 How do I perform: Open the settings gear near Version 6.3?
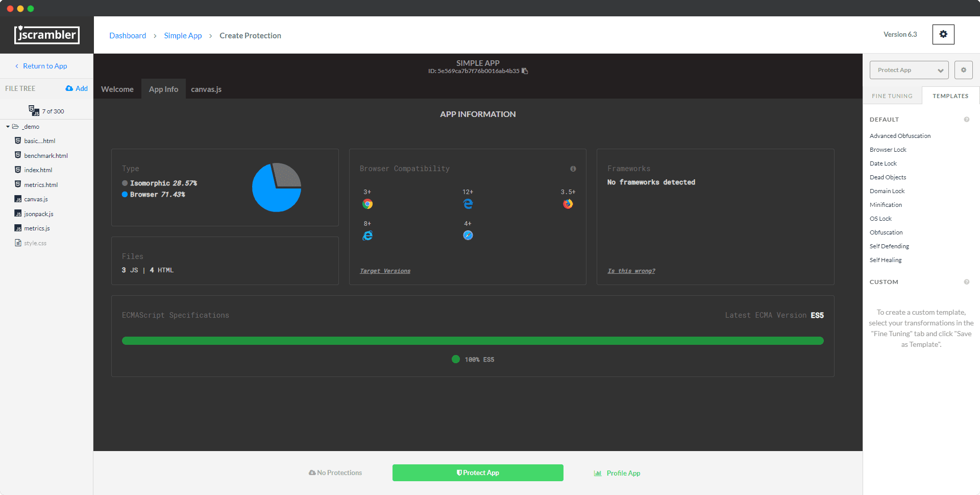(x=943, y=34)
